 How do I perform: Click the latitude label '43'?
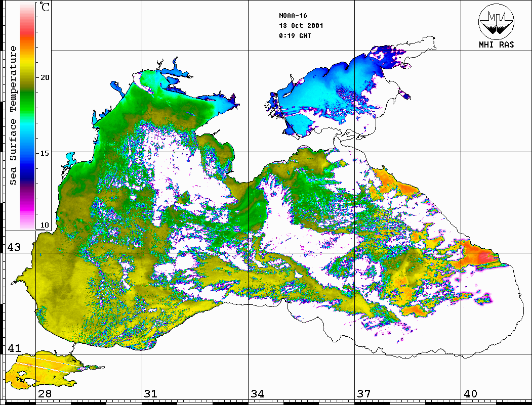click(x=14, y=247)
